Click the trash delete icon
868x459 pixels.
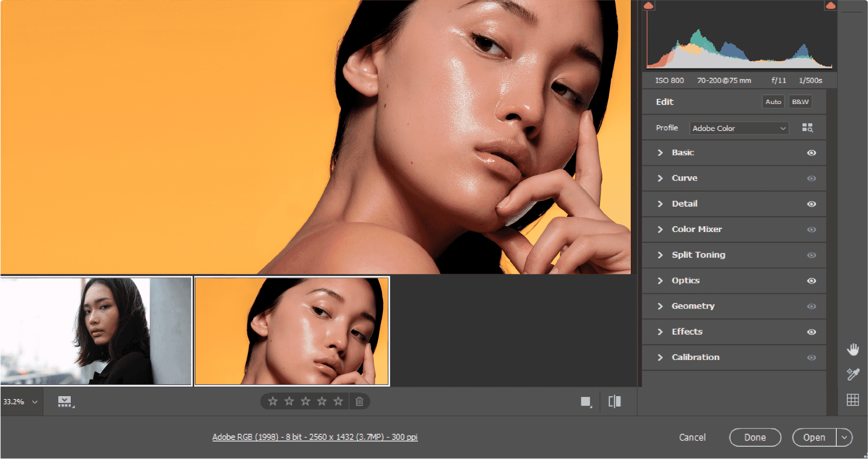coord(360,401)
